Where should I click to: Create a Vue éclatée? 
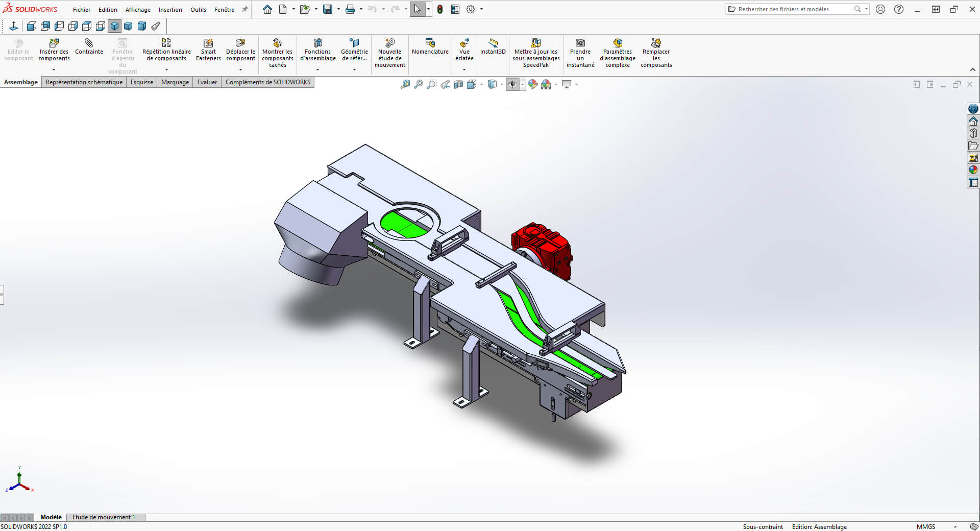click(x=464, y=50)
